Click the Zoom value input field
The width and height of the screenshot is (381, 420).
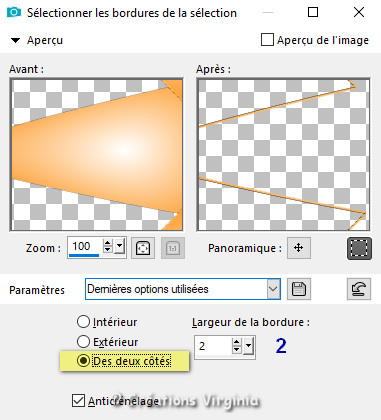[x=85, y=247]
